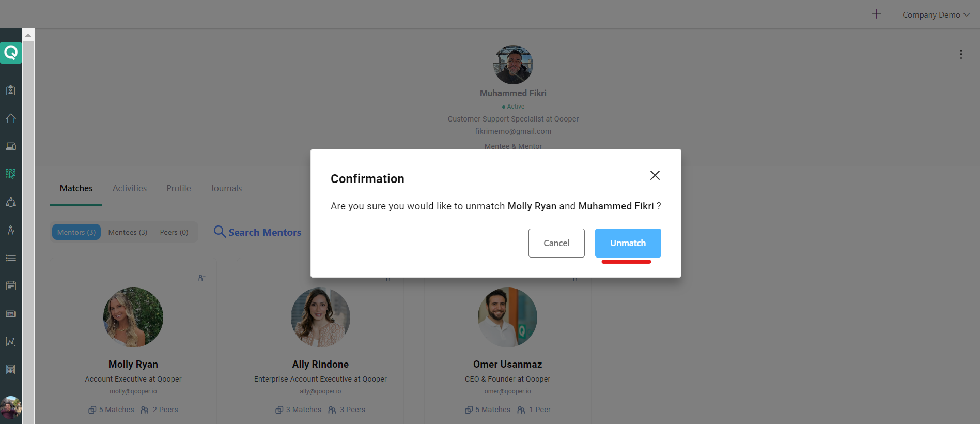
Task: Open the three-dot options menu
Action: click(x=961, y=54)
